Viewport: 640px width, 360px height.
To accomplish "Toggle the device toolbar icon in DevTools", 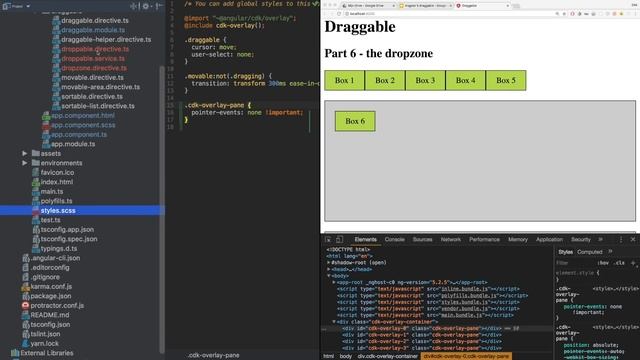I will click(x=339, y=240).
